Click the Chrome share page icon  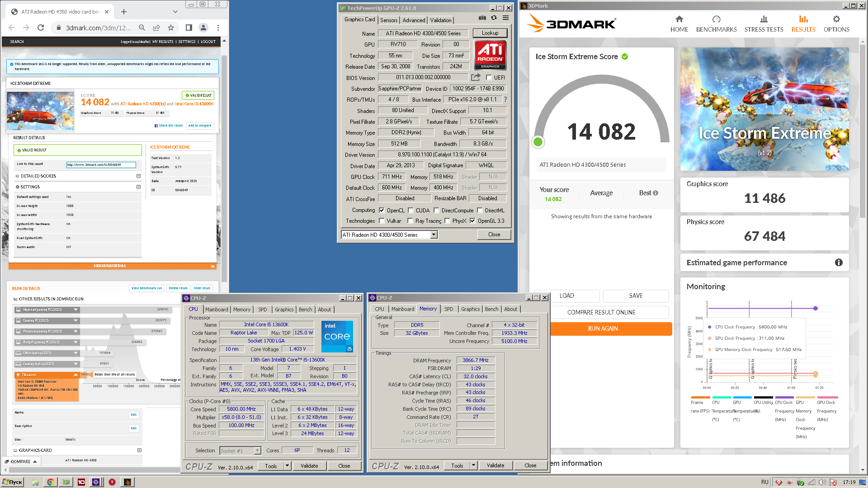point(156,28)
